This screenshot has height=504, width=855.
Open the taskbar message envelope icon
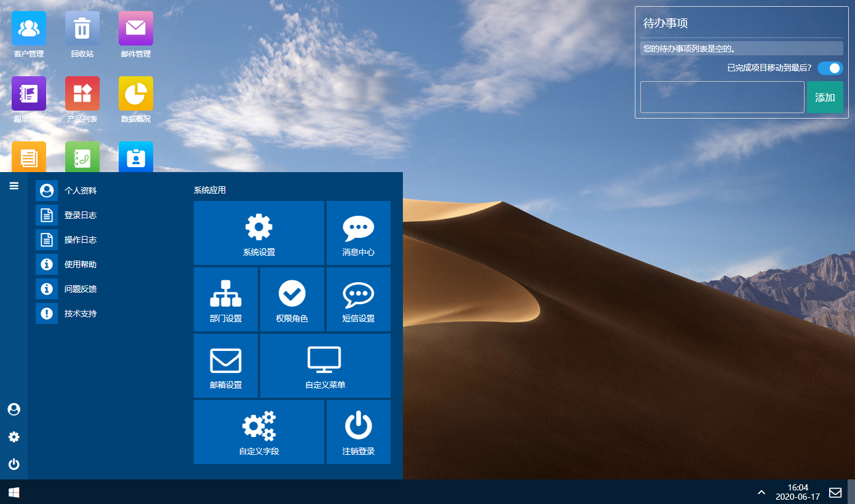pos(835,492)
